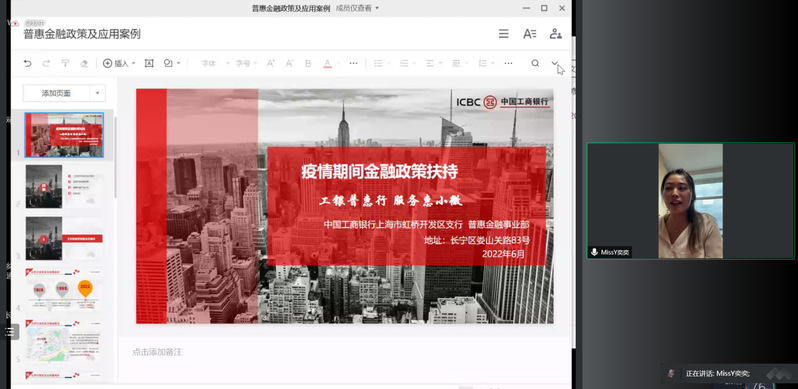Click the text format icon in header

[529, 34]
